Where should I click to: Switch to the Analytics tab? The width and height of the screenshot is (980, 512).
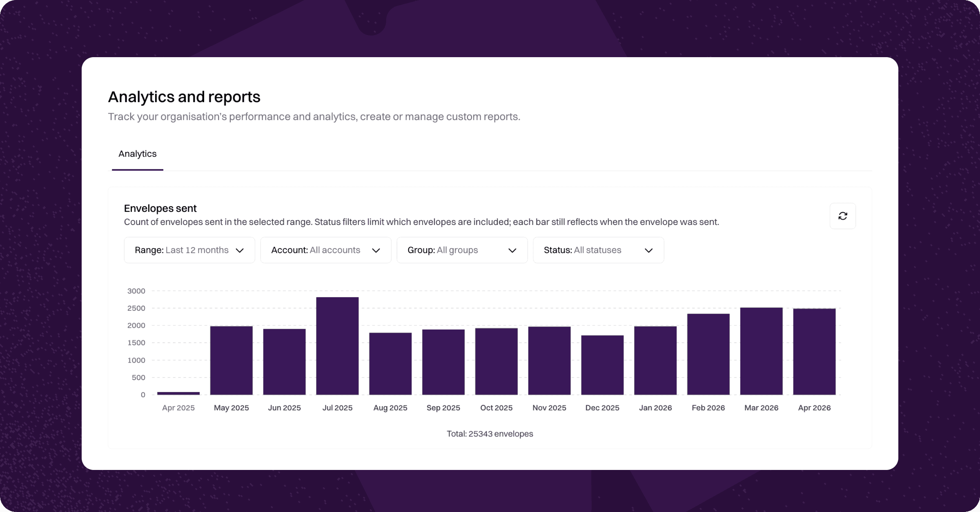[138, 154]
